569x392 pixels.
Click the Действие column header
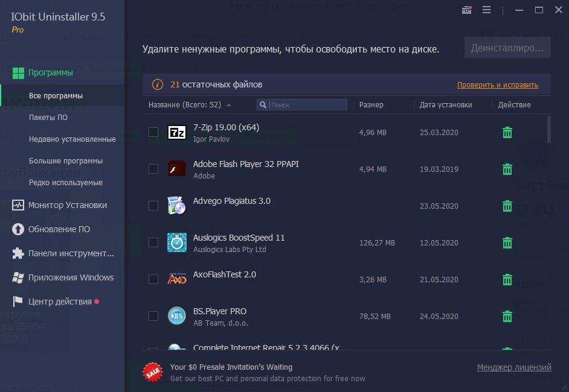click(514, 105)
